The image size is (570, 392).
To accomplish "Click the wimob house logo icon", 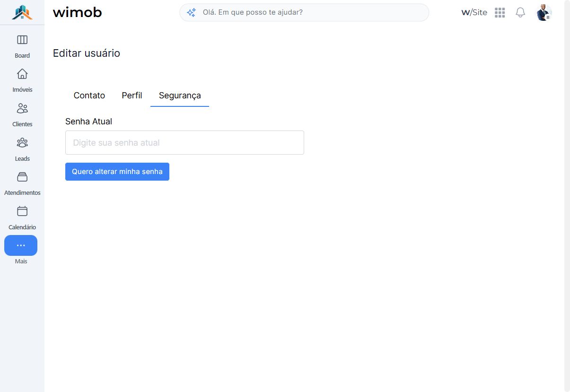I will [x=22, y=12].
